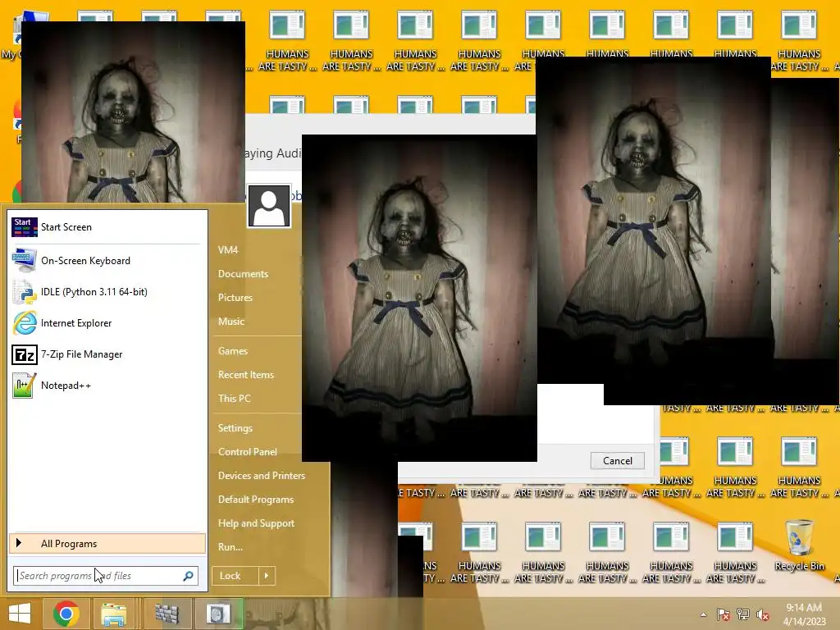Select Run... from start menu
Screen dimensions: 840x630
231,547
